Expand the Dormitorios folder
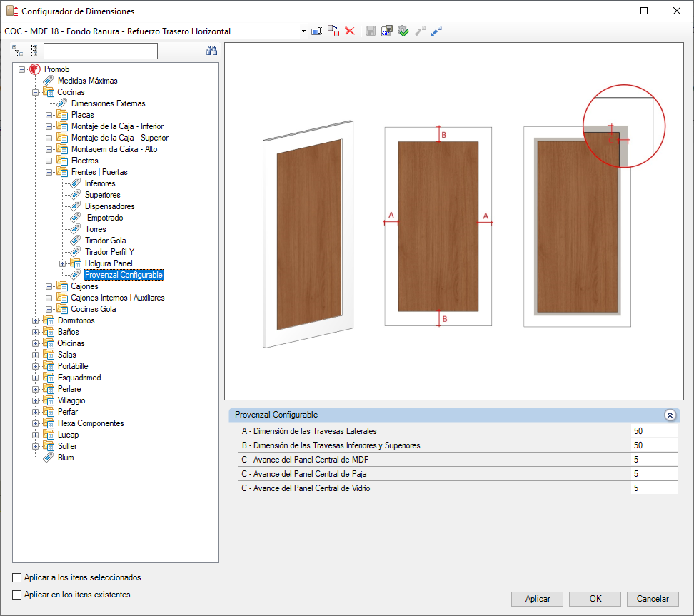This screenshot has height=616, width=694. pyautogui.click(x=36, y=320)
